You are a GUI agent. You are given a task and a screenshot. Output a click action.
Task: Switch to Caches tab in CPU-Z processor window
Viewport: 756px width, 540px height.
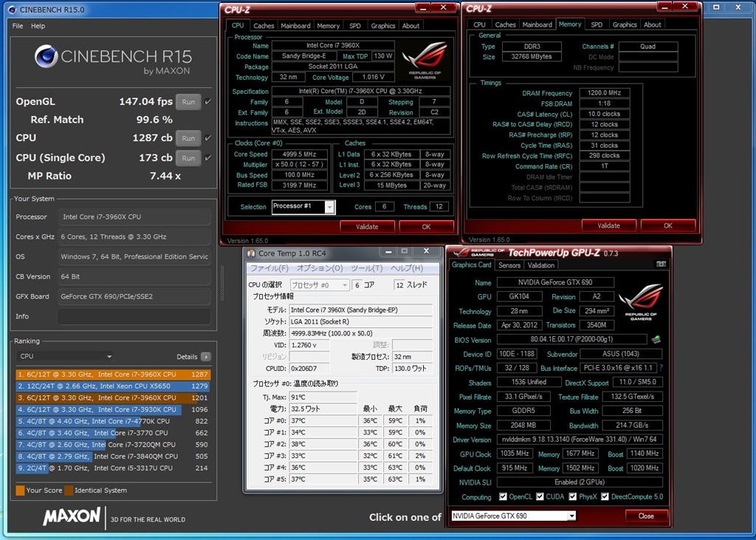coord(264,26)
